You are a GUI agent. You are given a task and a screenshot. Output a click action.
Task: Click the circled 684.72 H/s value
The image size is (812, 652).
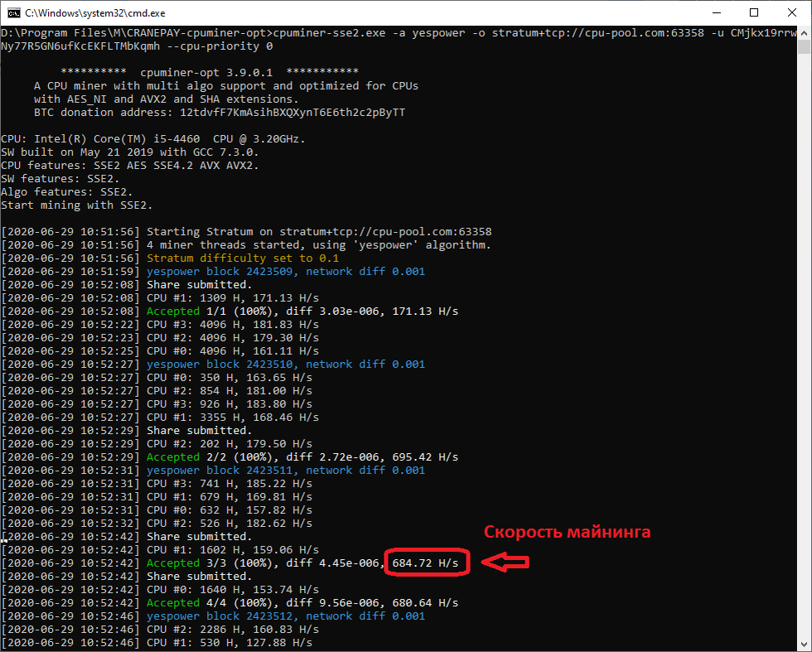click(426, 563)
